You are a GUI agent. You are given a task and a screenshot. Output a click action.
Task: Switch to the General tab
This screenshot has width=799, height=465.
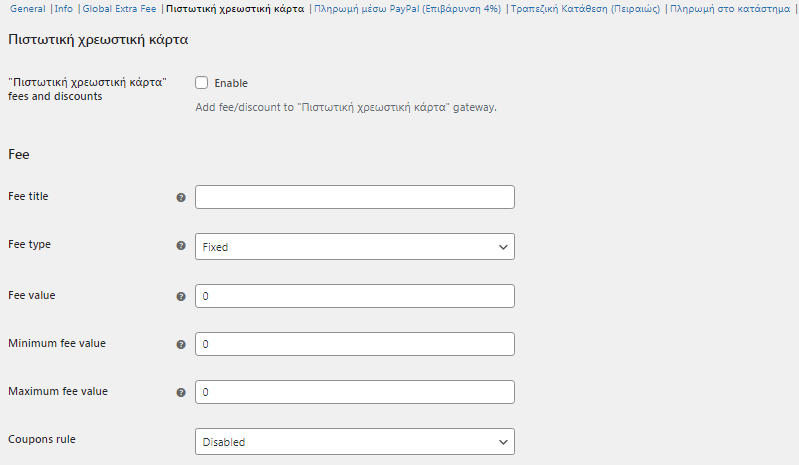[28, 9]
